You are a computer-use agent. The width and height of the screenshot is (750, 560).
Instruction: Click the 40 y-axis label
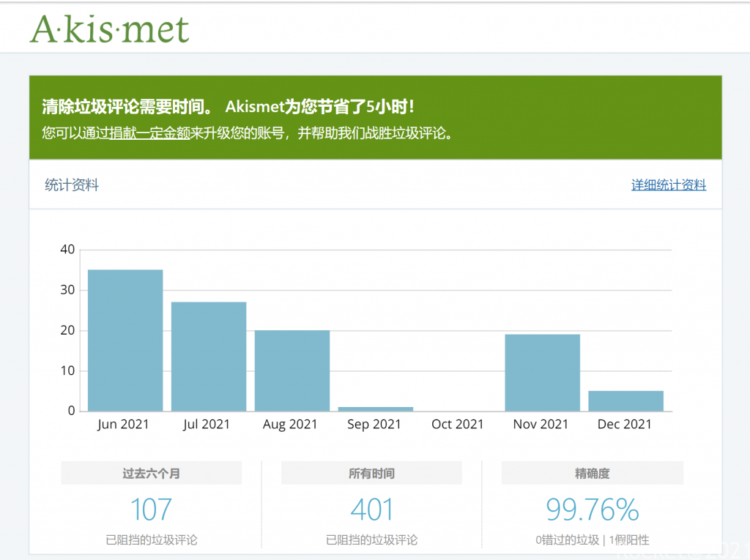coord(67,250)
